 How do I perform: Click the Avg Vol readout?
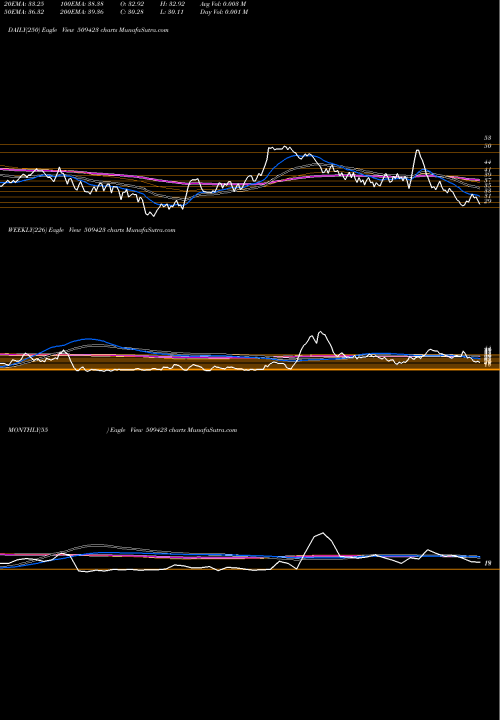[x=223, y=4]
